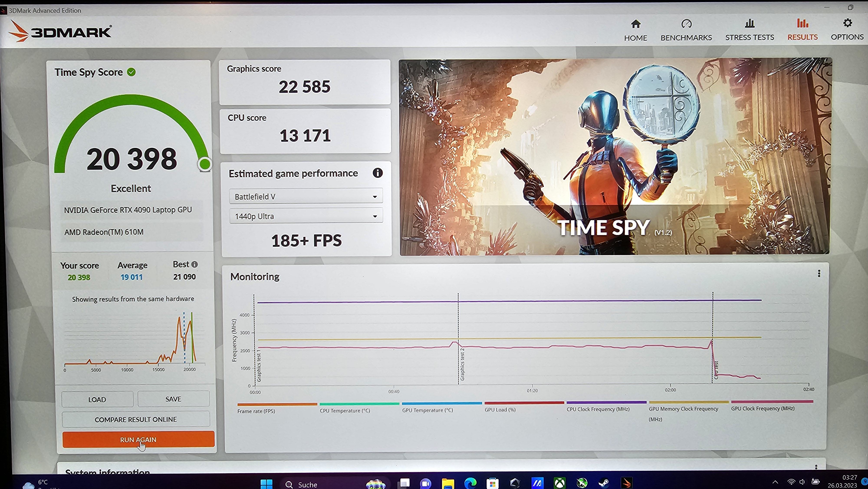Click the CPU test marker line

click(713, 337)
